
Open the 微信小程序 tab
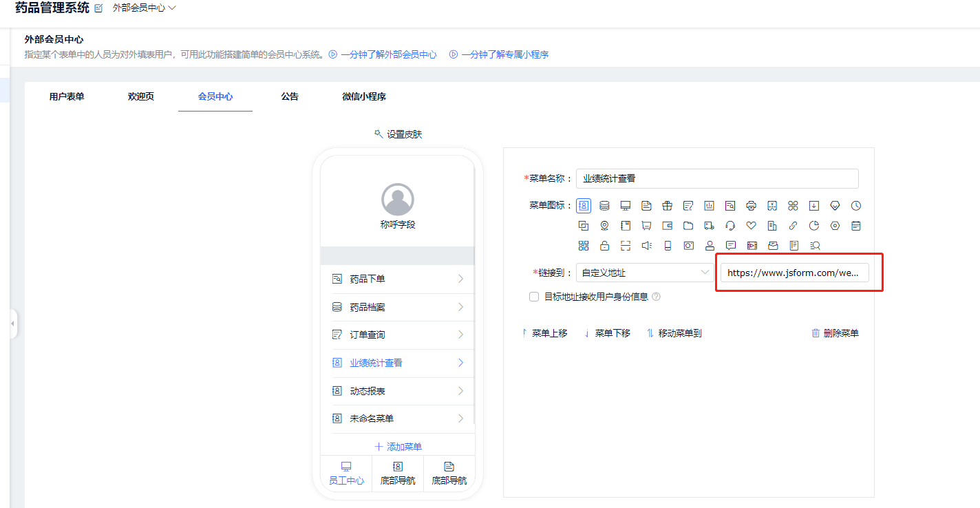pyautogui.click(x=364, y=96)
